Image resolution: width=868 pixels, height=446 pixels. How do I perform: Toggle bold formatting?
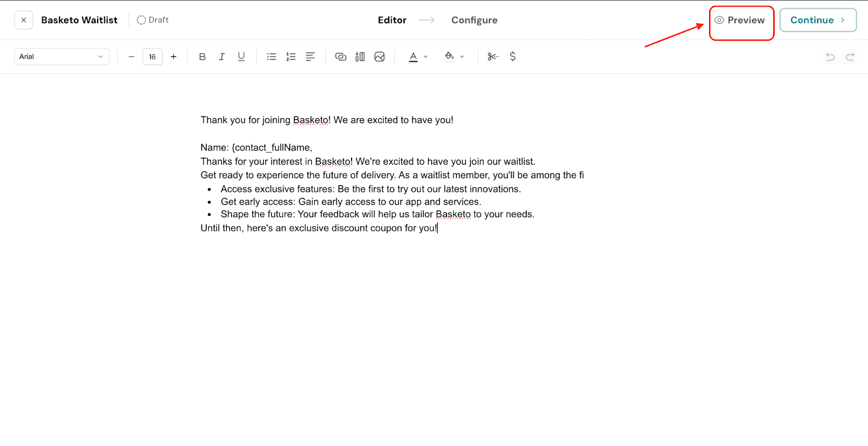[202, 56]
